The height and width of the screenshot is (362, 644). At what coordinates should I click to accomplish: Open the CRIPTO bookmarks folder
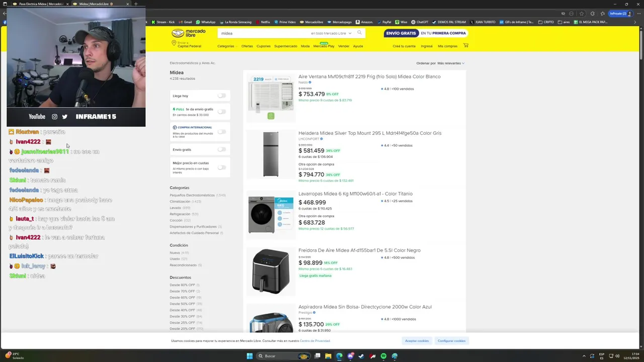[x=546, y=22]
